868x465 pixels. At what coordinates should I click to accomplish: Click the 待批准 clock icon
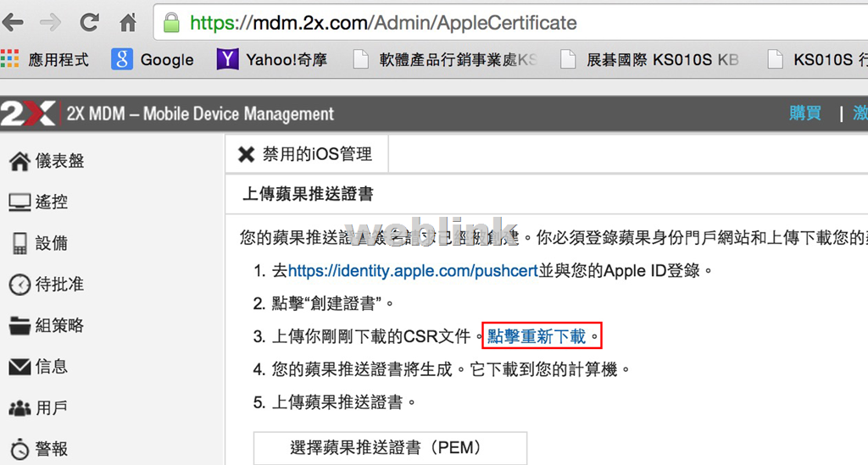pos(19,285)
